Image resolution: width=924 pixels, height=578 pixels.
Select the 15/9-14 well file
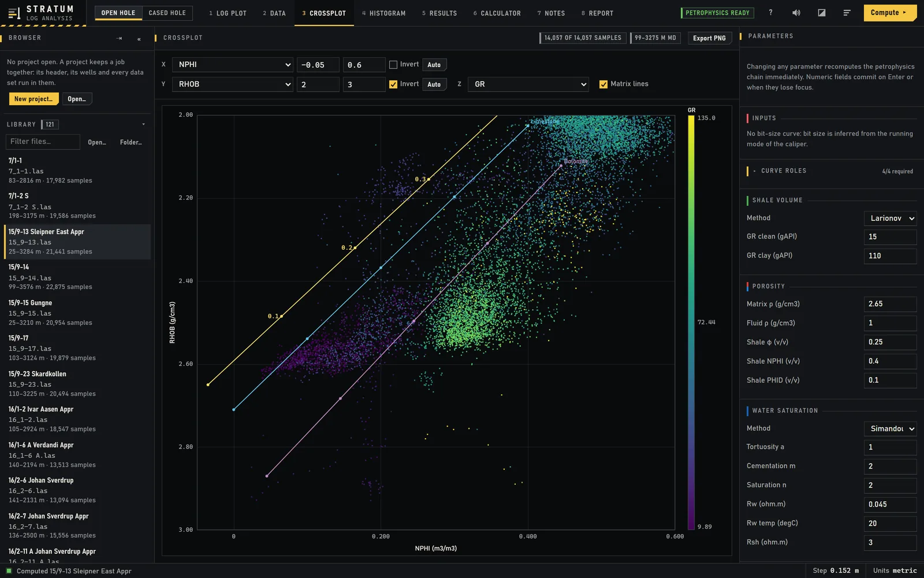pyautogui.click(x=77, y=277)
